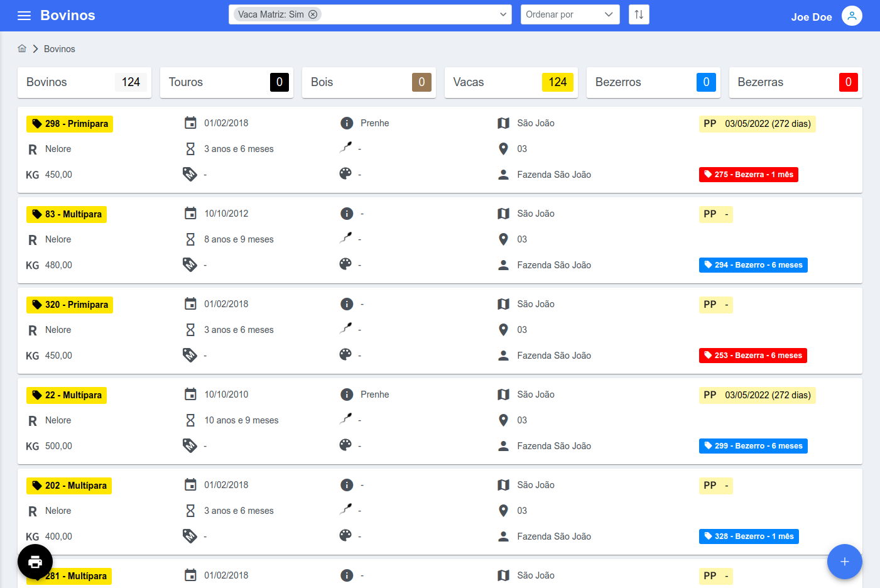Click location pin icon in cow 83 card
The width and height of the screenshot is (880, 588).
[x=503, y=239]
